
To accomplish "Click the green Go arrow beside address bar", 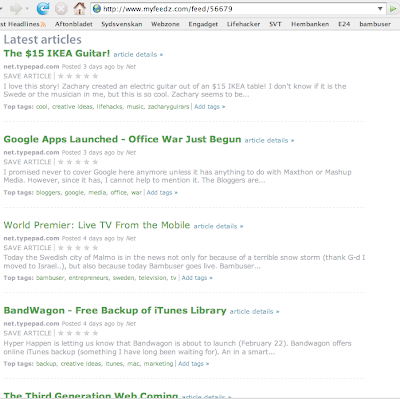I will coord(394,9).
